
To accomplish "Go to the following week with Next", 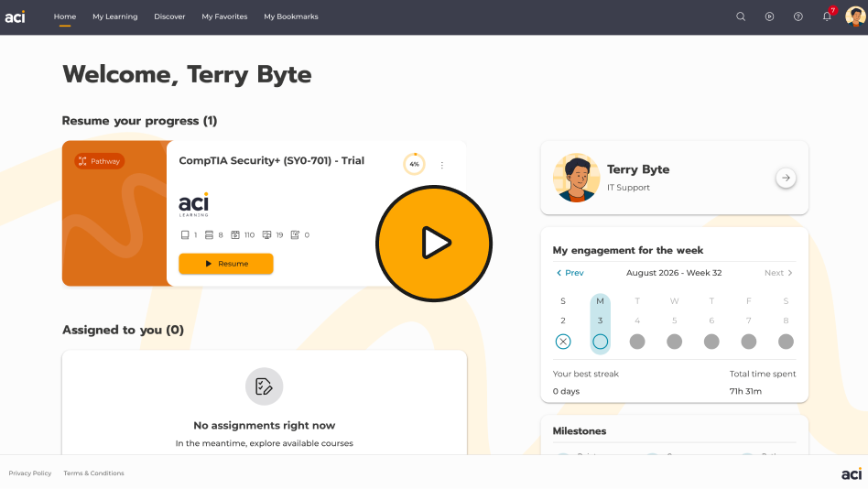I will click(778, 273).
